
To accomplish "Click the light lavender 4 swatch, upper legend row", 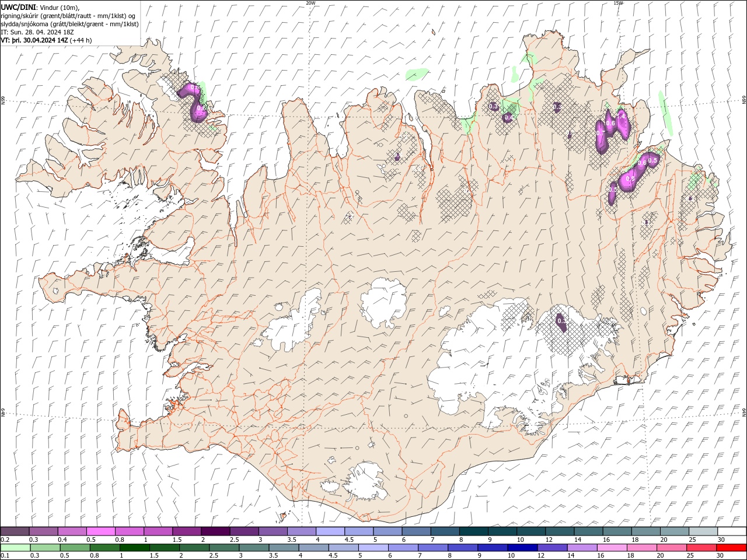I will (x=330, y=531).
